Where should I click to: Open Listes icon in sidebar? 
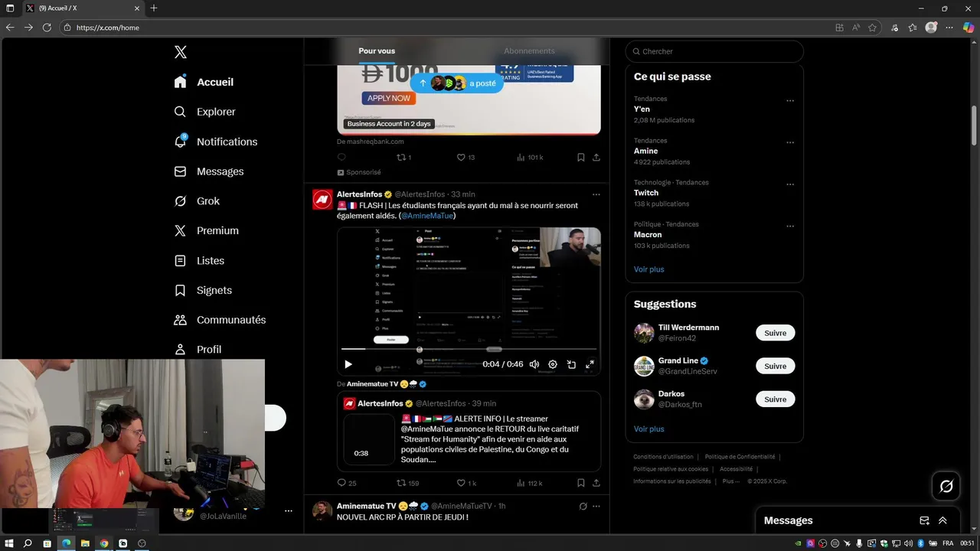click(x=180, y=261)
